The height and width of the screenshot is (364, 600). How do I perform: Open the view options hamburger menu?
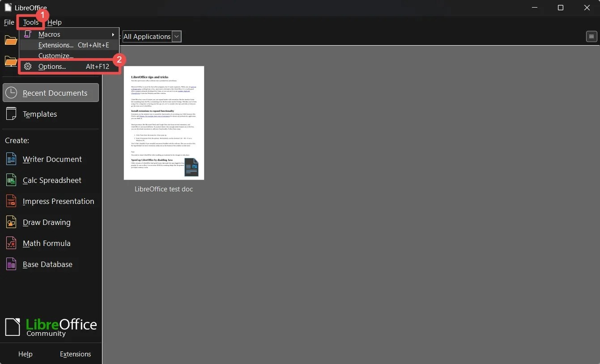[x=591, y=36]
